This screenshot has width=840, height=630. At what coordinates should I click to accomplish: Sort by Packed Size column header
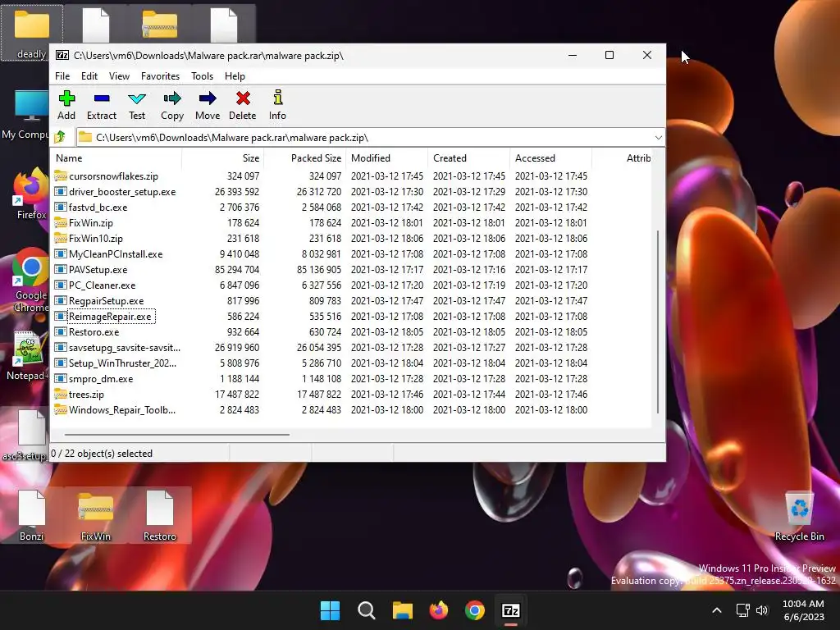(305, 158)
